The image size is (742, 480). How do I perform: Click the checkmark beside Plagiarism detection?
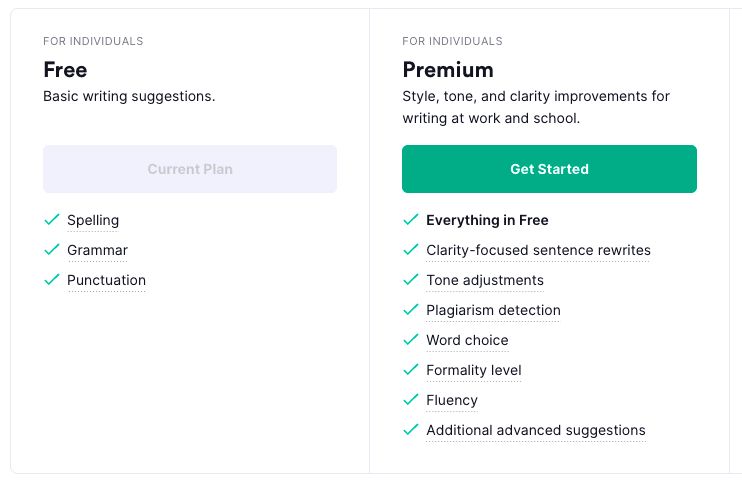click(411, 310)
